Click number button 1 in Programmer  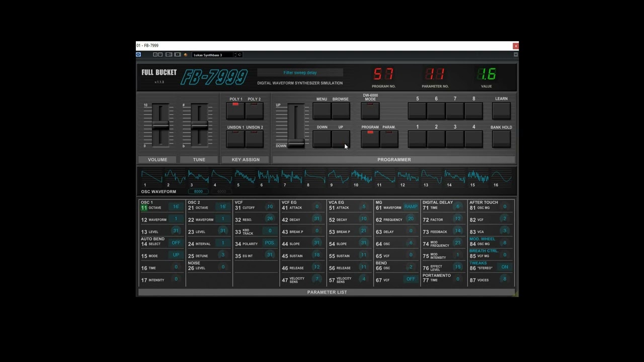pyautogui.click(x=418, y=139)
